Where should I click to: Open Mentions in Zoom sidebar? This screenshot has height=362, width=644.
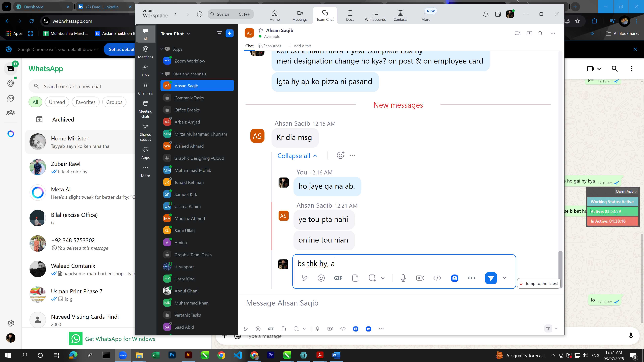coord(146,52)
